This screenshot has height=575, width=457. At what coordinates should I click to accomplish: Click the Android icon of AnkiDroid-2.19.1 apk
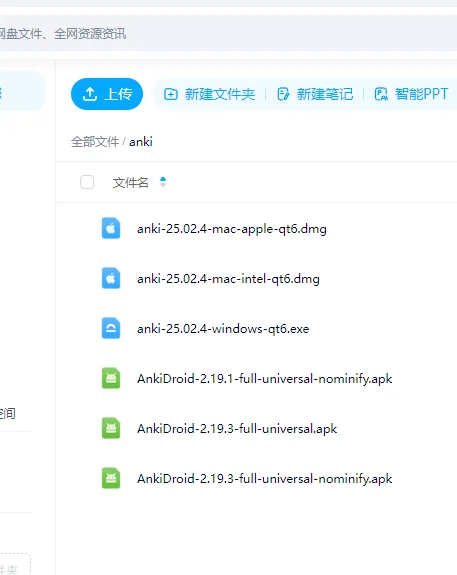111,378
